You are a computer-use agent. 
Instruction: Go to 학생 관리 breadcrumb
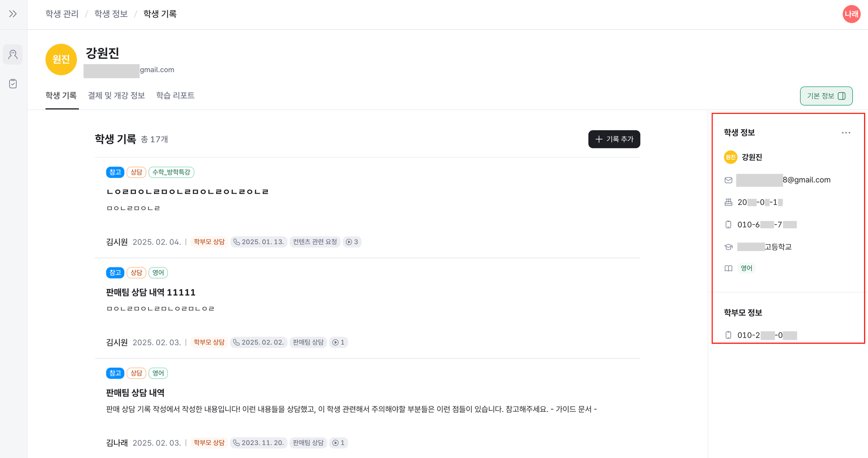point(62,14)
